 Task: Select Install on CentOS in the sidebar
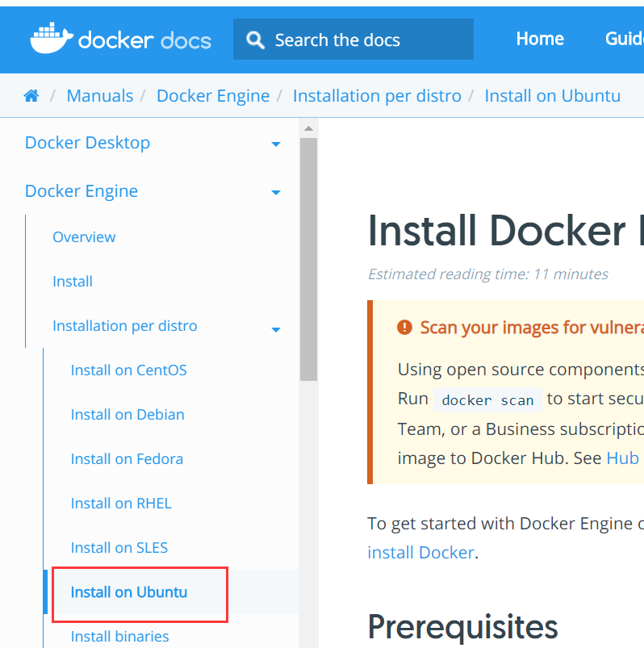point(128,370)
